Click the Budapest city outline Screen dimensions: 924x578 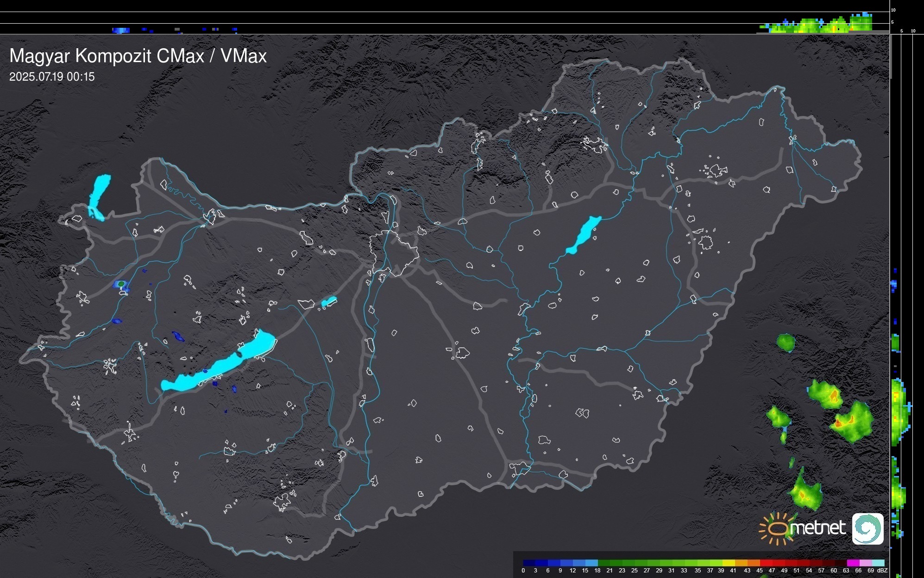click(x=394, y=253)
